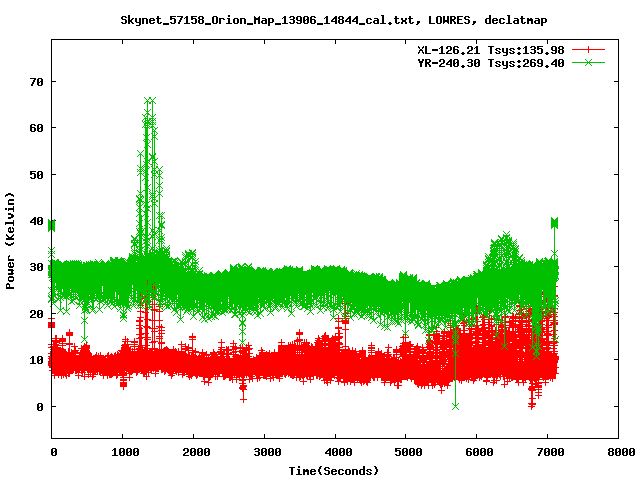640x480 pixels.
Task: Click the x-axis tick label 2000
Action: 196,452
